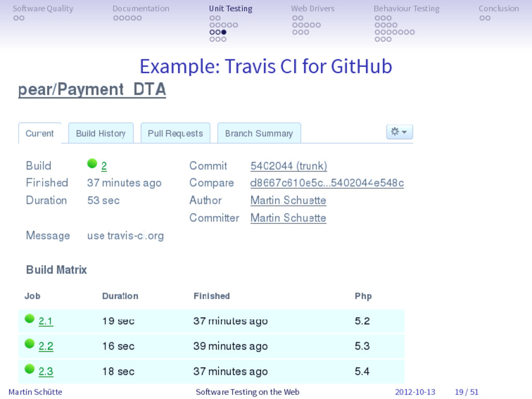Click the 19 / 51 page number
The width and height of the screenshot is (532, 399).
click(x=467, y=392)
